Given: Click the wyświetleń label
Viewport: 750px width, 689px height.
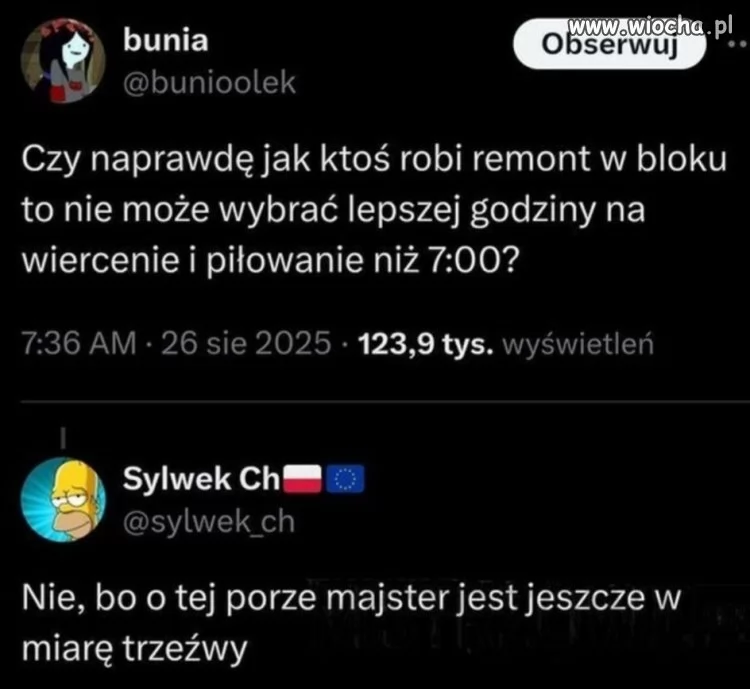Looking at the screenshot, I should pyautogui.click(x=578, y=344).
